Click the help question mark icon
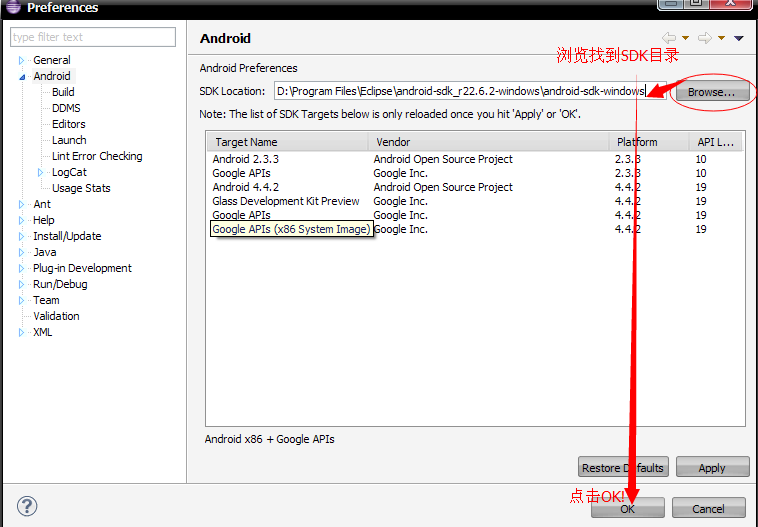The image size is (758, 527). [x=27, y=506]
